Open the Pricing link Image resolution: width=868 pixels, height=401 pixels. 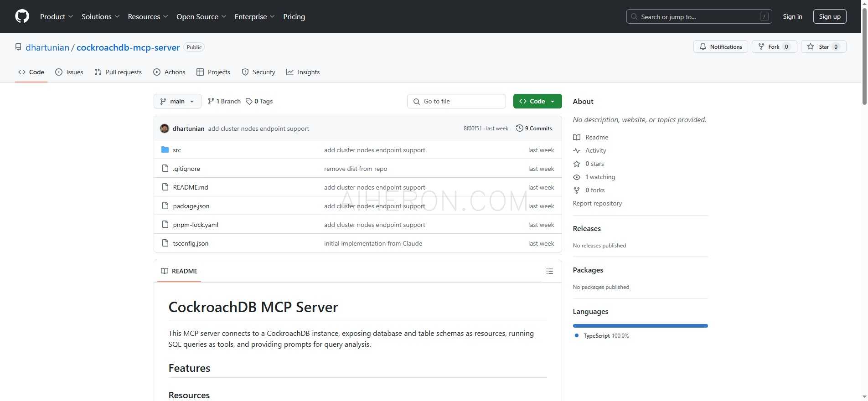pos(294,16)
